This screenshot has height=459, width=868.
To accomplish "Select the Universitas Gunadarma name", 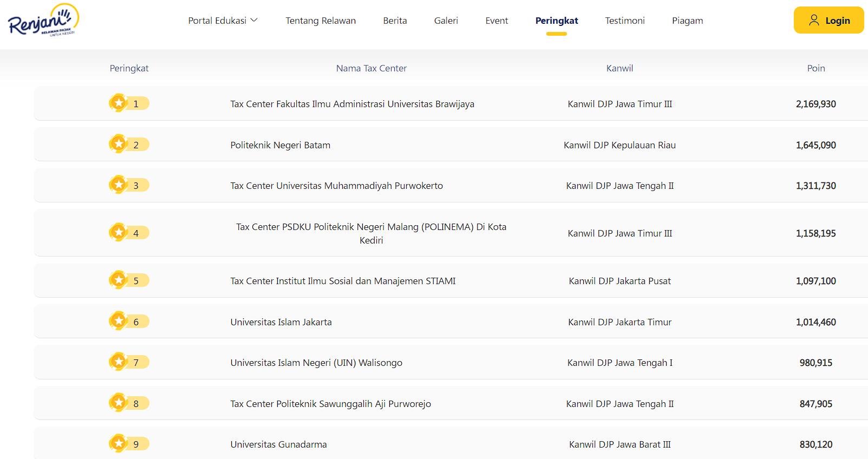I will point(279,444).
